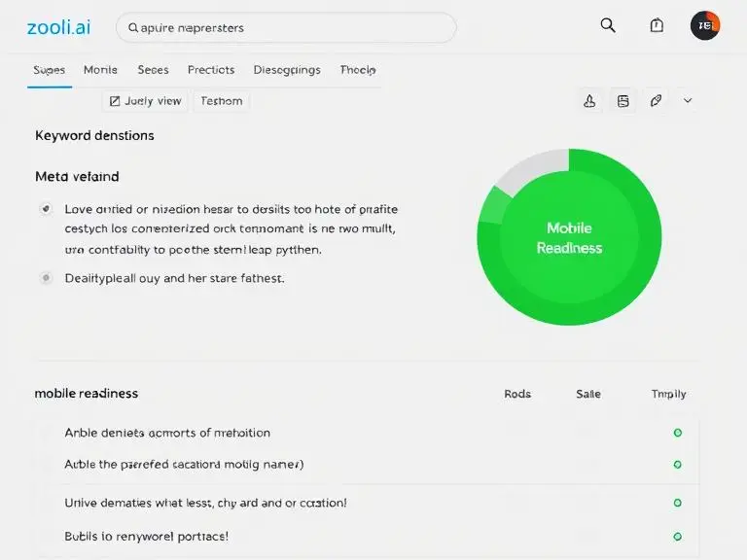Click the edit icon on Juely view
Screen dimensions: 747x560
[x=115, y=101]
